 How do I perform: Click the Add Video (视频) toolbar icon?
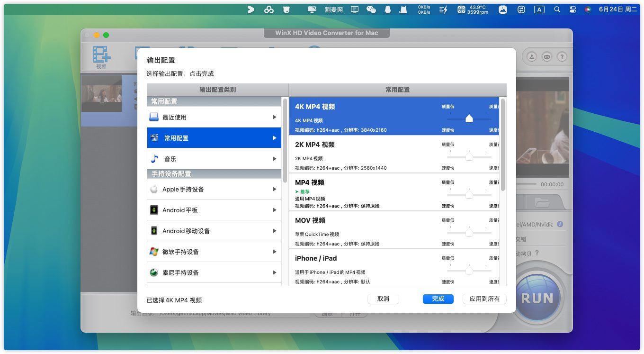[101, 57]
